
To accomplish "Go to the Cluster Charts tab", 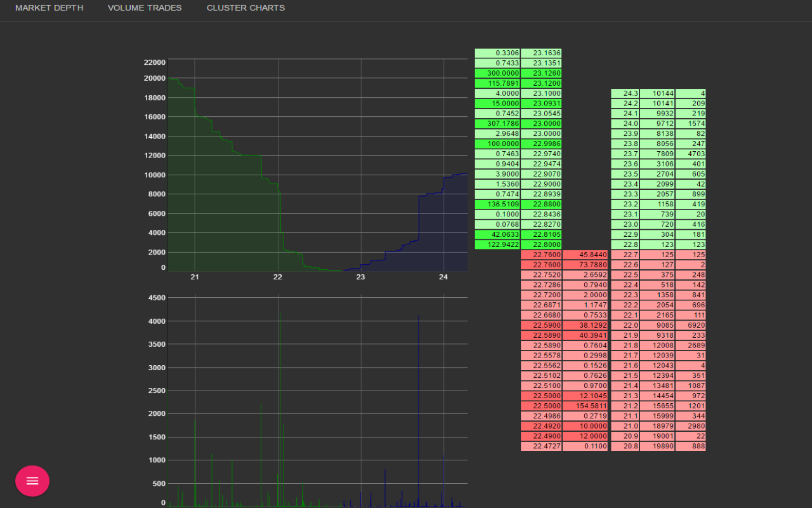I will click(x=246, y=8).
